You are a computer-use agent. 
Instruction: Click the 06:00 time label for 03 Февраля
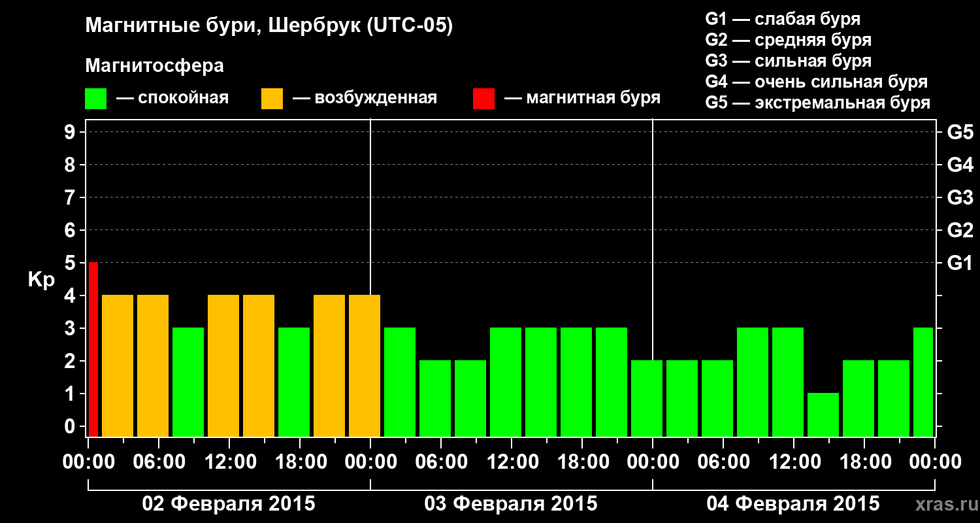(x=440, y=462)
